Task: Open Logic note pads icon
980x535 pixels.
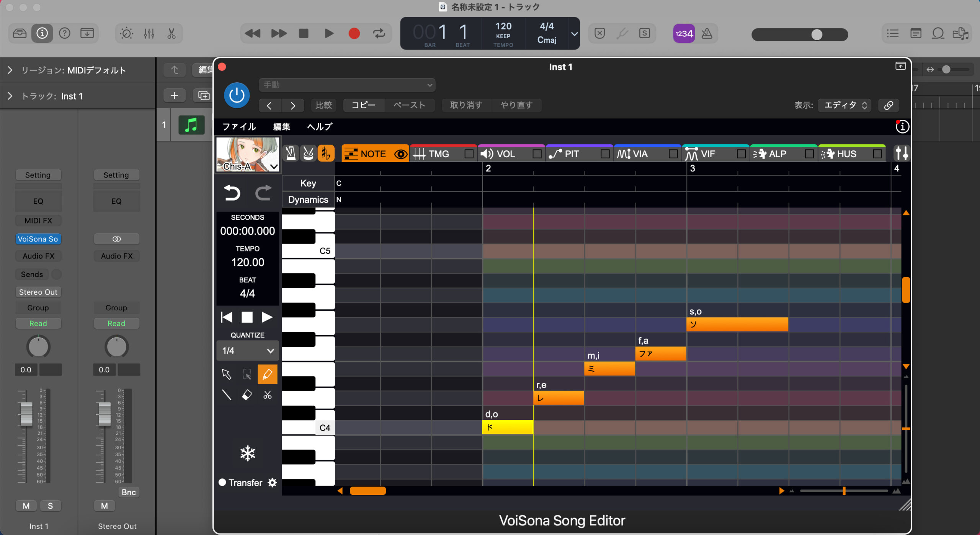Action: (x=915, y=34)
